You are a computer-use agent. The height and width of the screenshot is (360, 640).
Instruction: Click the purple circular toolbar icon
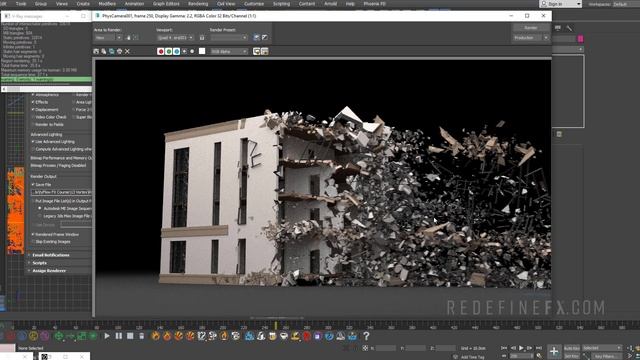44,336
